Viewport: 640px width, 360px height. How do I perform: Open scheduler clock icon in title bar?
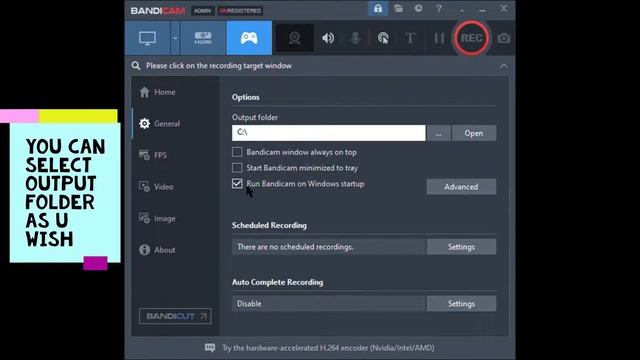(419, 9)
